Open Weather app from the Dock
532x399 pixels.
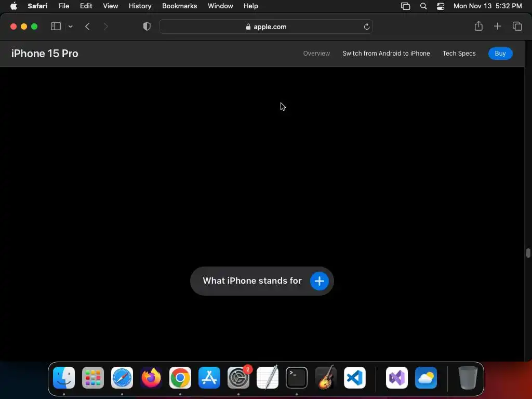[x=426, y=378]
